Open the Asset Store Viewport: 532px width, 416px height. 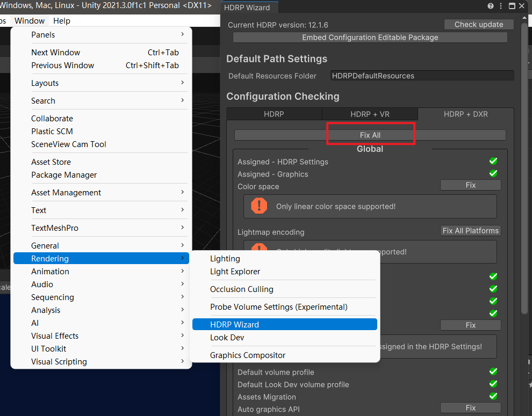pos(101,162)
